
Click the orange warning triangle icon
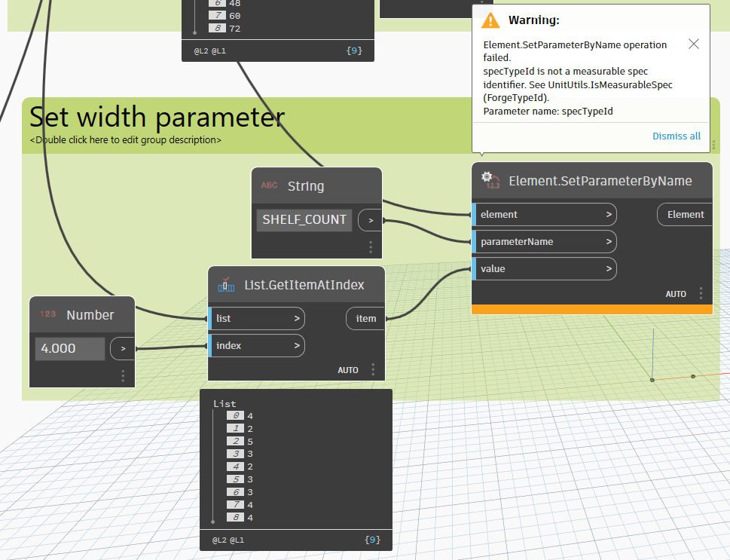coord(490,20)
